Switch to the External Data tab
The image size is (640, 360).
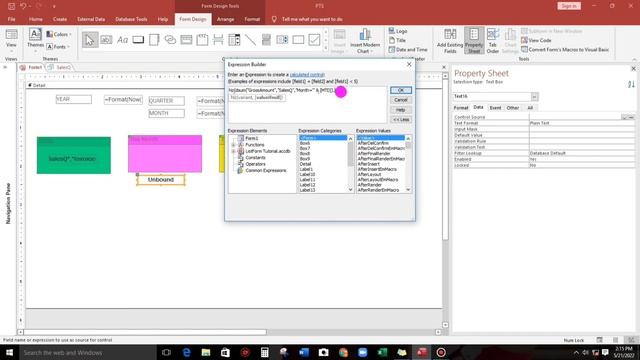coord(91,19)
